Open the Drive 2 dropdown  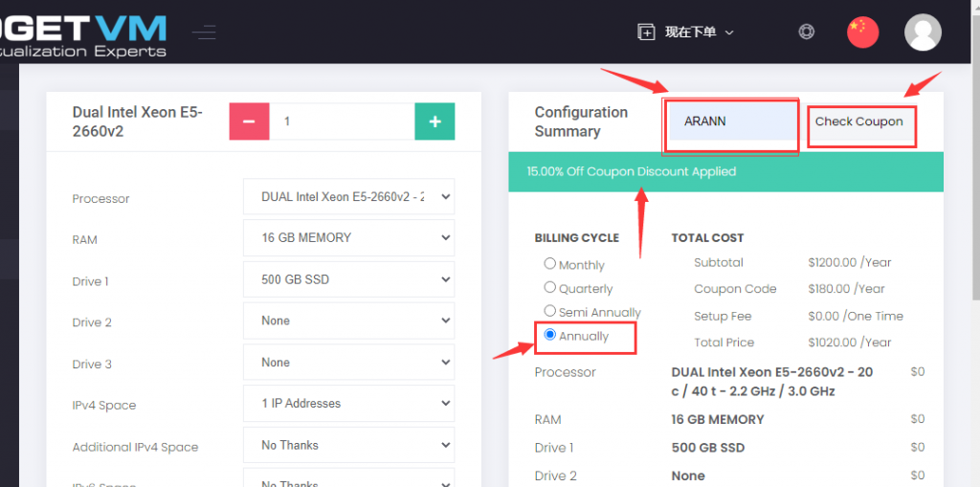(348, 321)
